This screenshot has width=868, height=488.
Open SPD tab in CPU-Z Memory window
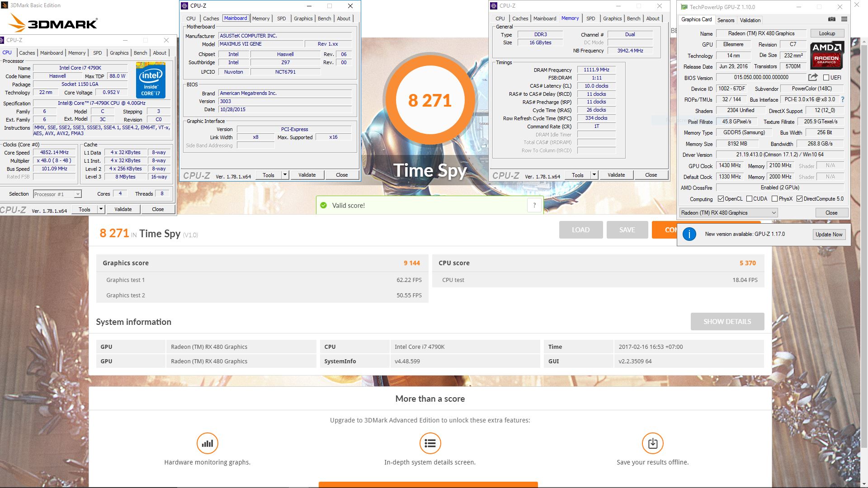pos(590,19)
